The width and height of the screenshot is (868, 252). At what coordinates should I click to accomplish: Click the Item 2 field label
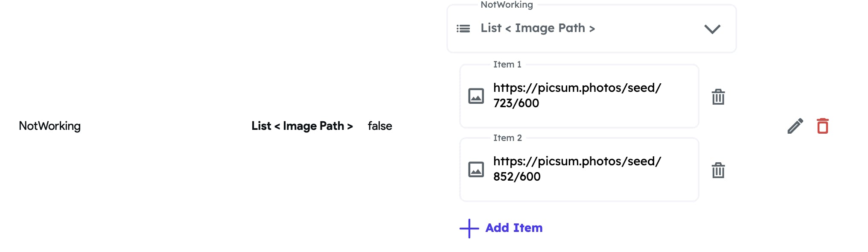point(507,138)
